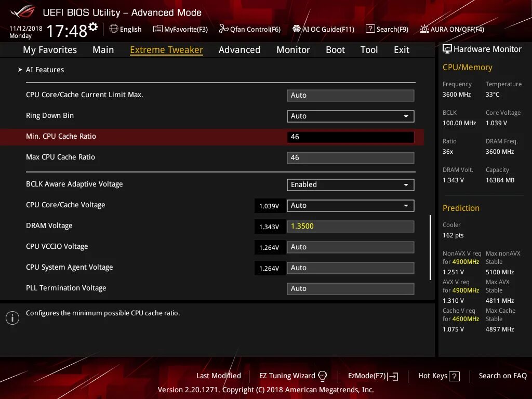Screen dimensions: 532x399
Task: Select the Extreme Tweaker tab
Action: [x=166, y=50]
